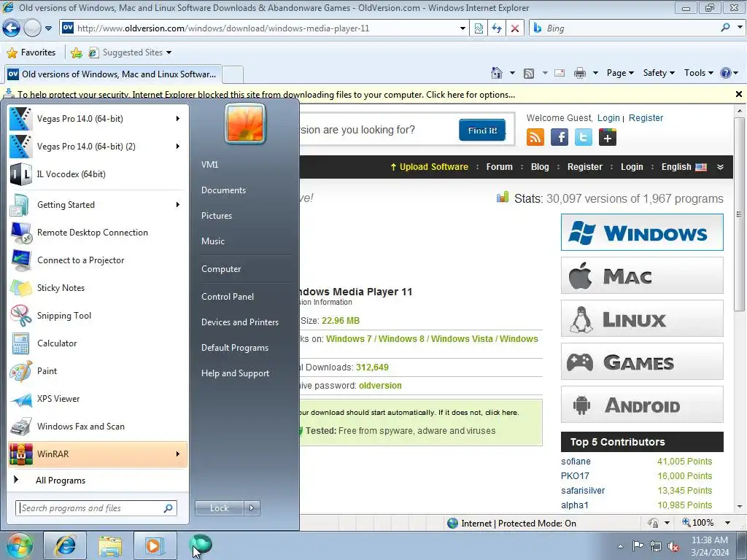This screenshot has width=747, height=560.
Task: Click the Forum link
Action: (499, 167)
